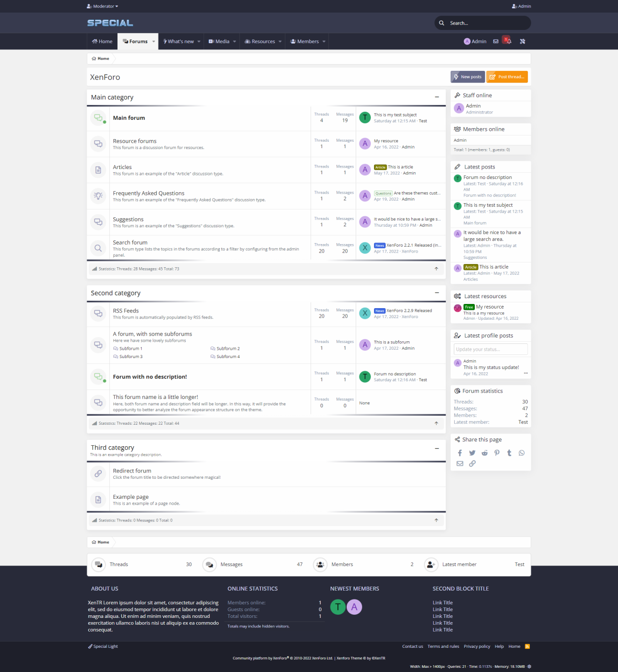The height and width of the screenshot is (672, 618).
Task: Collapse the Second category section
Action: click(x=436, y=293)
